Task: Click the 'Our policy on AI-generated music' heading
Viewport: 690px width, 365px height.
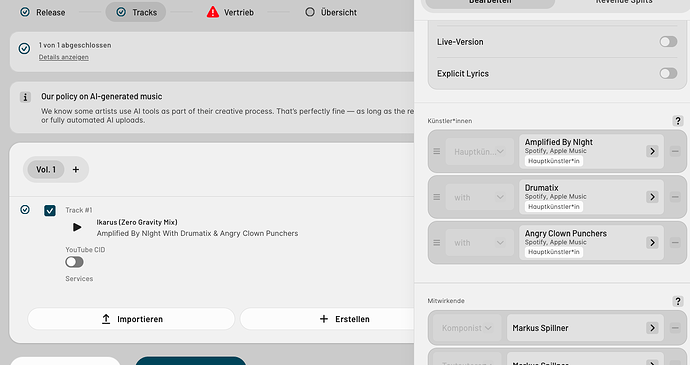Action: (x=102, y=96)
